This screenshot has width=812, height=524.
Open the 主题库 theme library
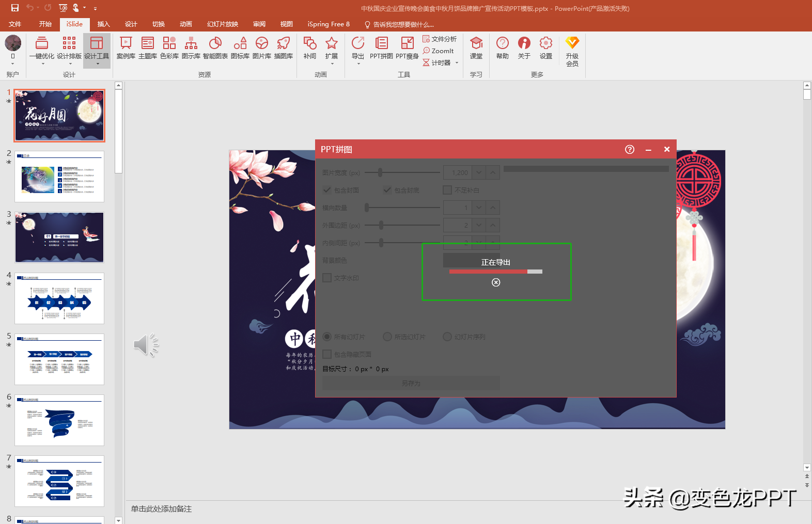tap(148, 49)
